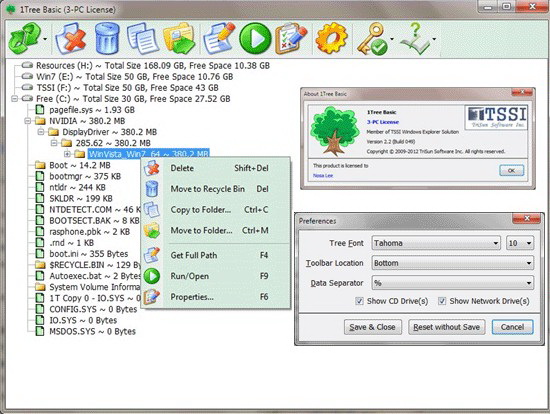Screen dimensions: 550x414
Task: Click the blue Recycle Bin toolbar icon
Action: click(x=107, y=38)
